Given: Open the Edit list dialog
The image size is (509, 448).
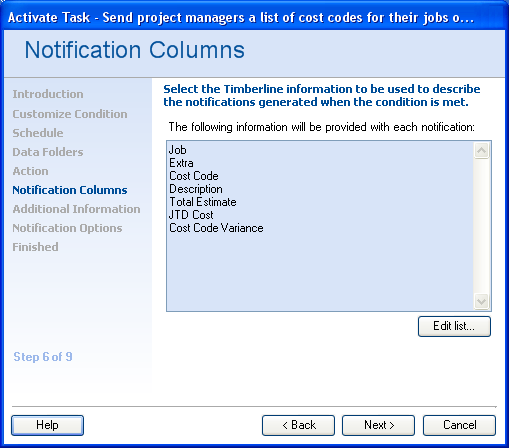Looking at the screenshot, I should pos(454,326).
